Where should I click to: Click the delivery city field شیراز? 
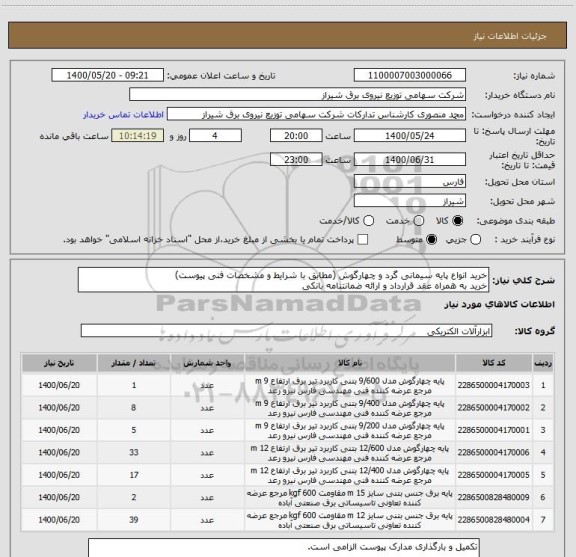pos(410,201)
